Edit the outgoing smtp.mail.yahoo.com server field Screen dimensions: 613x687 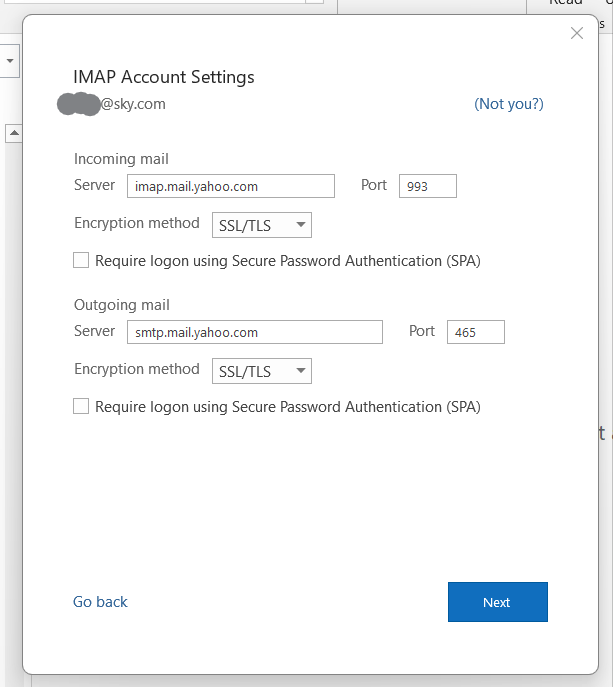255,332
